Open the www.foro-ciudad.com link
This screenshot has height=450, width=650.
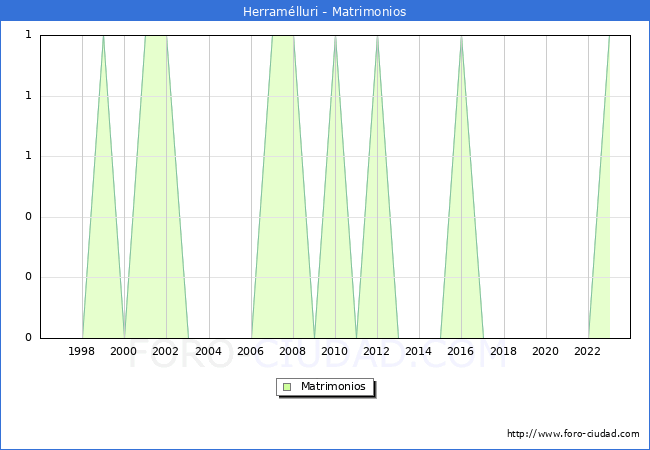pos(573,434)
